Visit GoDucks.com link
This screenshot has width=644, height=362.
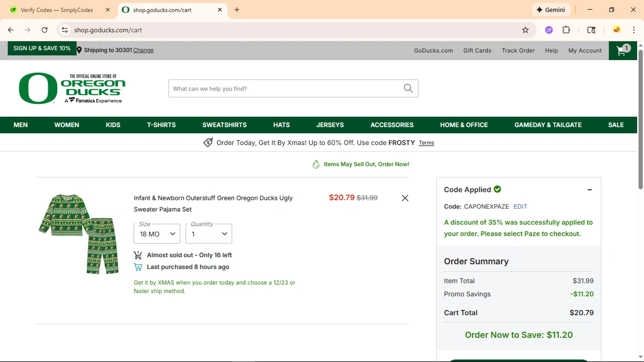434,50
